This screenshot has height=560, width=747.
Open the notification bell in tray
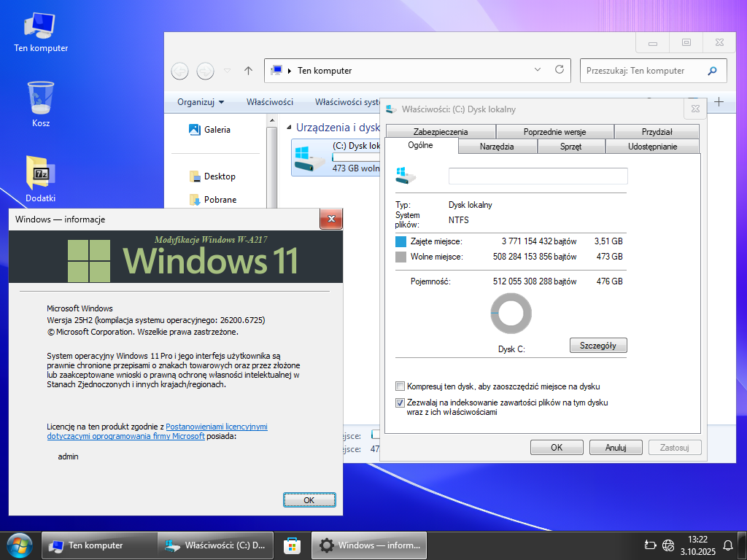727,545
